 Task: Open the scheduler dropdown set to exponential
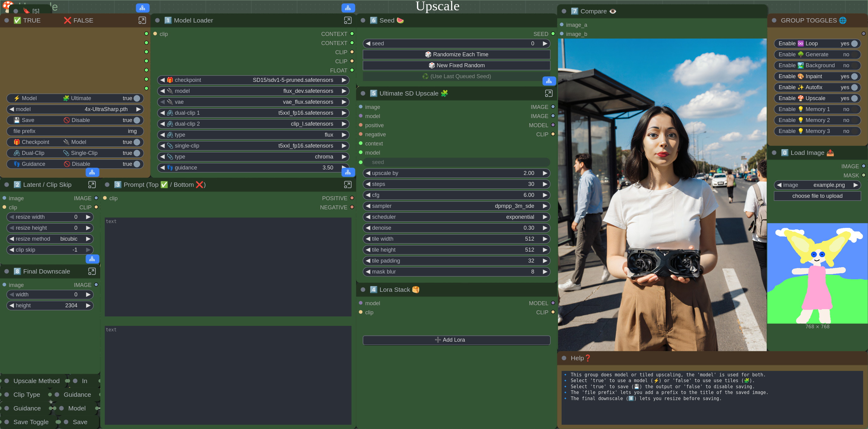456,217
